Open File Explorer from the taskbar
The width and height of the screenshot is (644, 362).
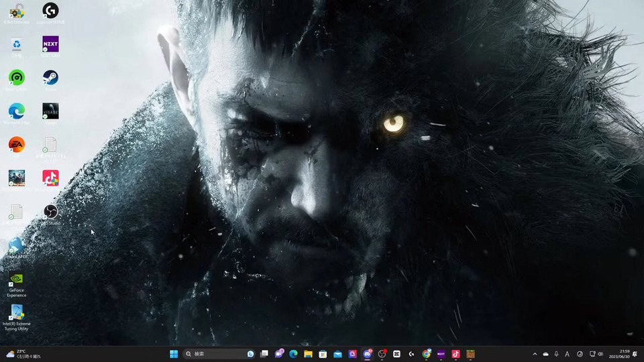coord(308,354)
